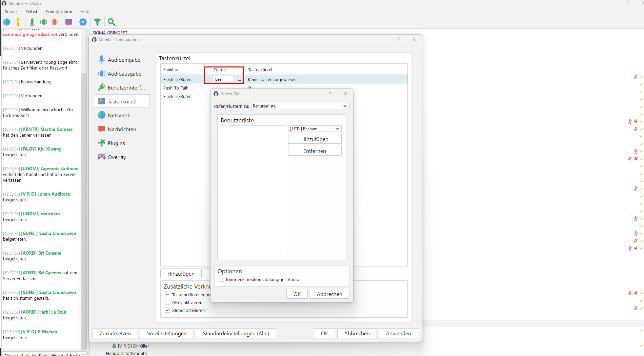Open the Hilfe menu

84,12
